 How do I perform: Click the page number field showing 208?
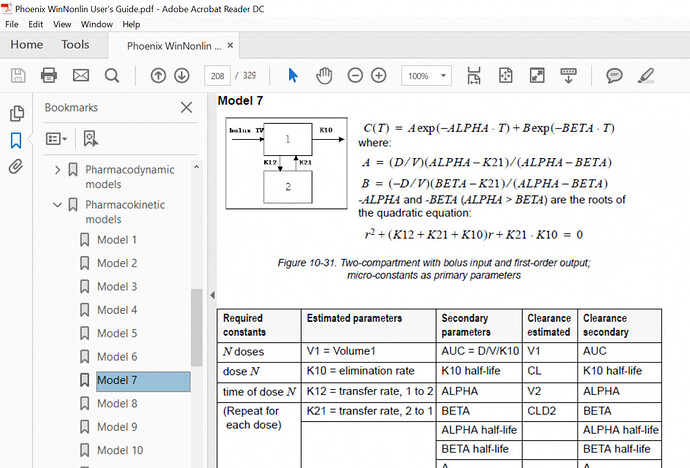(x=217, y=76)
